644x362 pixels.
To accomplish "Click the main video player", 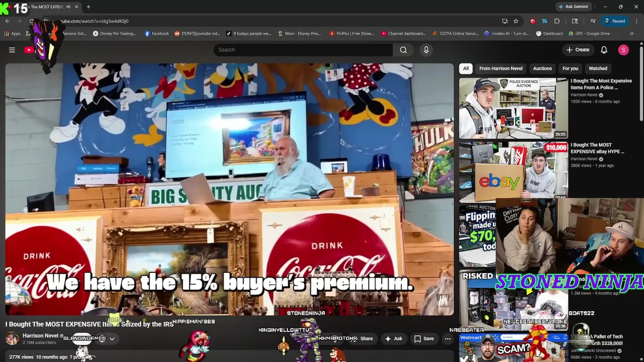I will point(229,189).
